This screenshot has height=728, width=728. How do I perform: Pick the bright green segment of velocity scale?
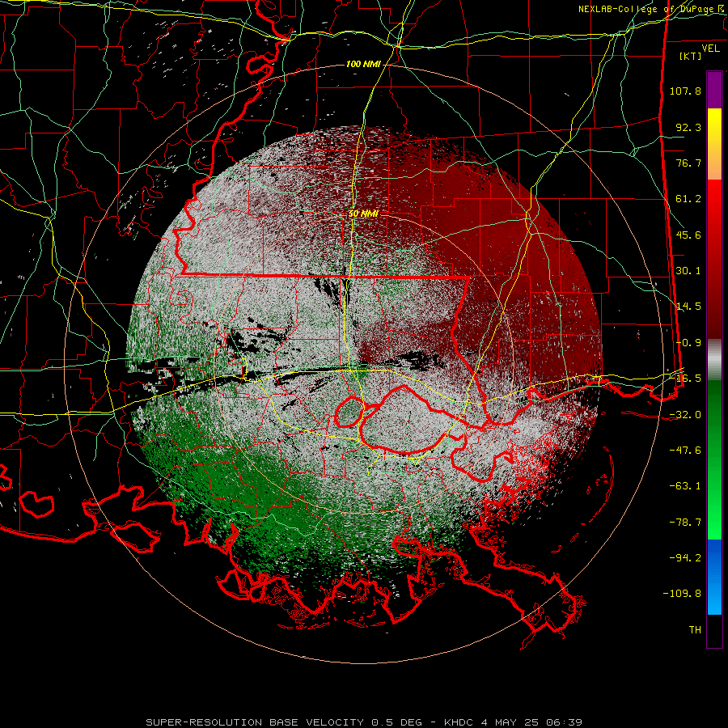click(714, 459)
